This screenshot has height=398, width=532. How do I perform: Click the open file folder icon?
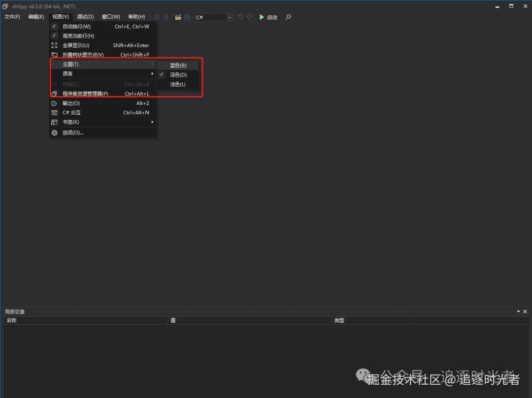178,17
